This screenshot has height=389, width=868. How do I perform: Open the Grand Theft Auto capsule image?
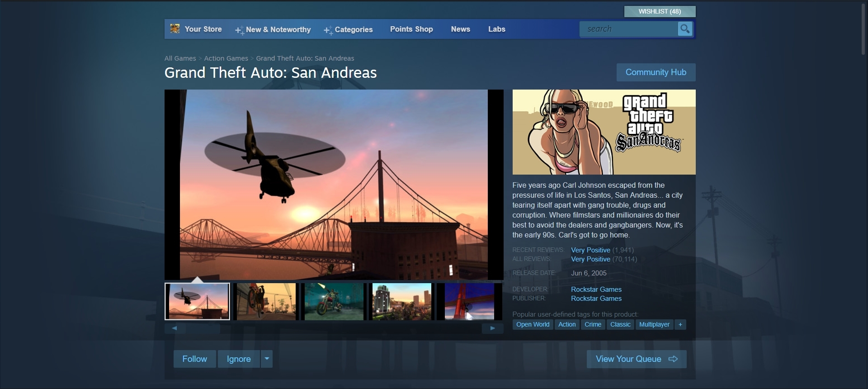(x=604, y=132)
